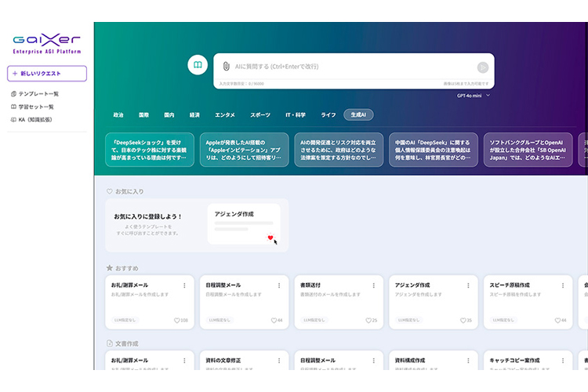Click the book icon beside the prompt box
Image resolution: width=588 pixels, height=392 pixels.
tap(198, 65)
